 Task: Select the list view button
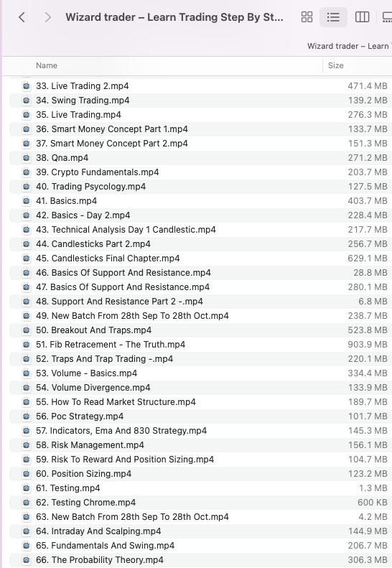tap(333, 17)
